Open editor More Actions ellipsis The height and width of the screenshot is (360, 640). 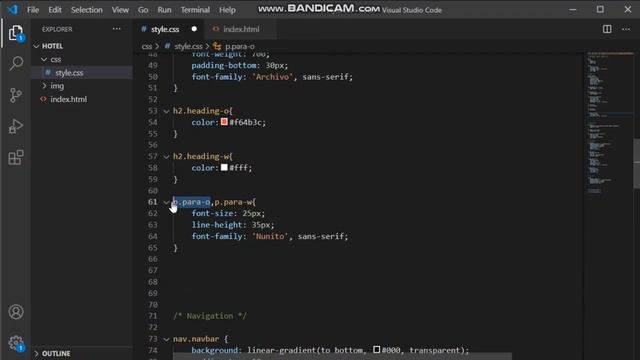(x=626, y=29)
